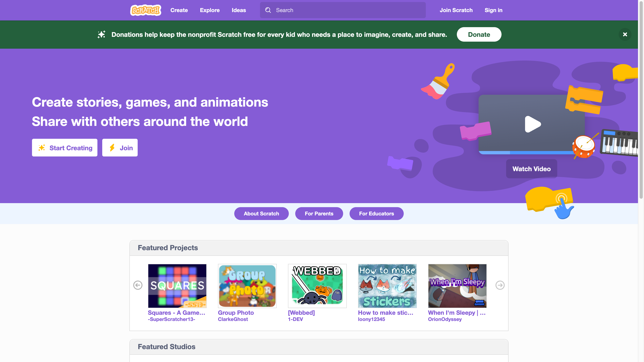Dismiss the donation banner with X
This screenshot has height=362, width=644.
[x=625, y=34]
